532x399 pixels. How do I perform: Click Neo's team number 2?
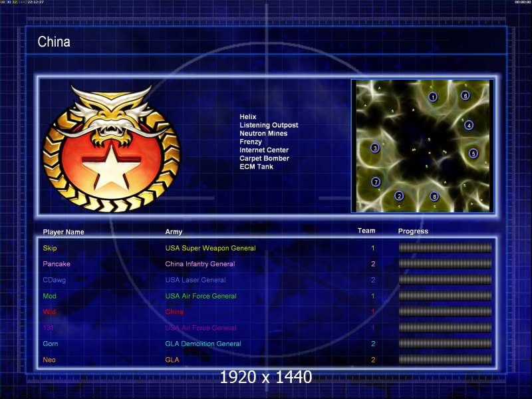click(x=373, y=360)
